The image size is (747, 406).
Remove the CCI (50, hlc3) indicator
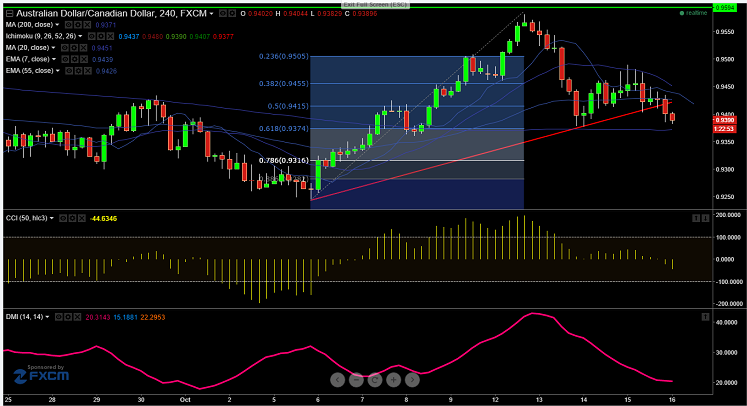pyautogui.click(x=81, y=218)
